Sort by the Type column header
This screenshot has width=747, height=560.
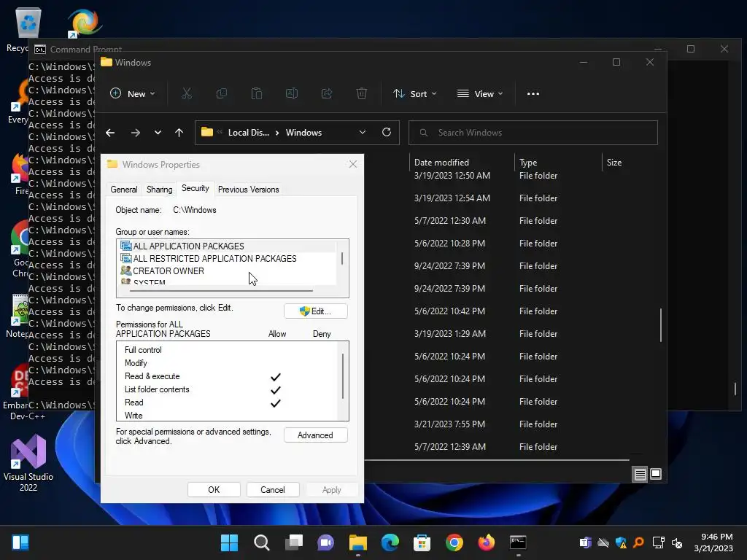pyautogui.click(x=558, y=163)
